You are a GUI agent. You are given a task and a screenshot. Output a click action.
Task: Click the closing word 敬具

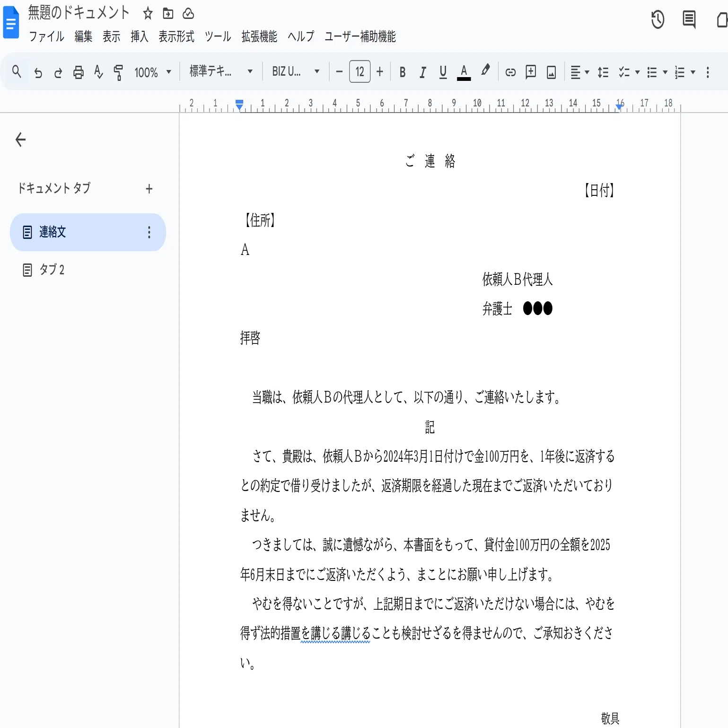(610, 718)
